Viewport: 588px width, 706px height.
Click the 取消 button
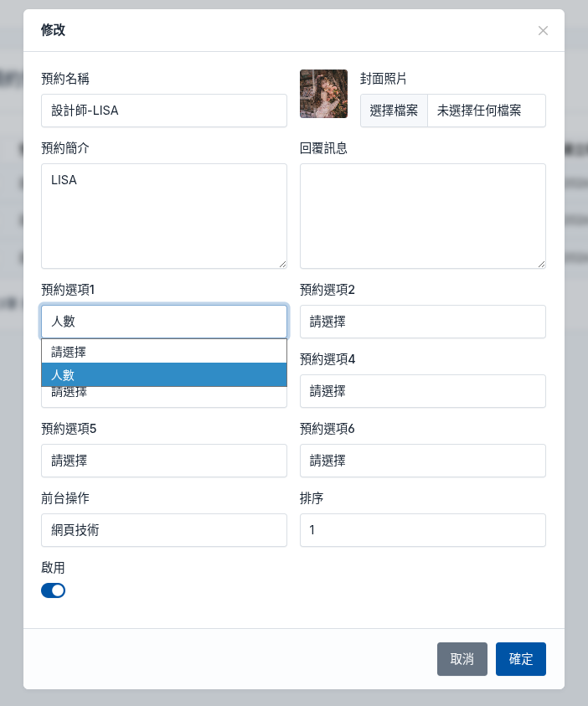click(462, 659)
